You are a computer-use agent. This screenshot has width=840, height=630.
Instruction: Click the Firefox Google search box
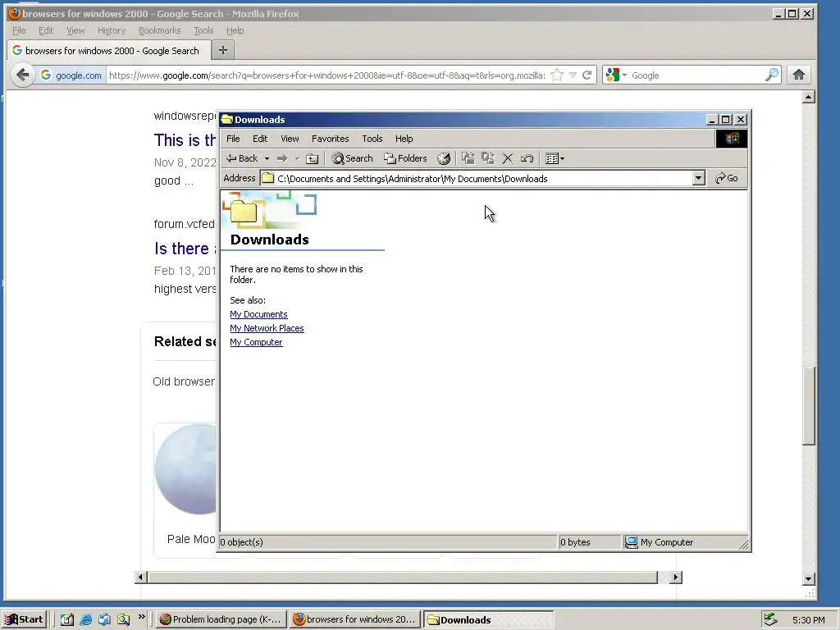tap(696, 75)
